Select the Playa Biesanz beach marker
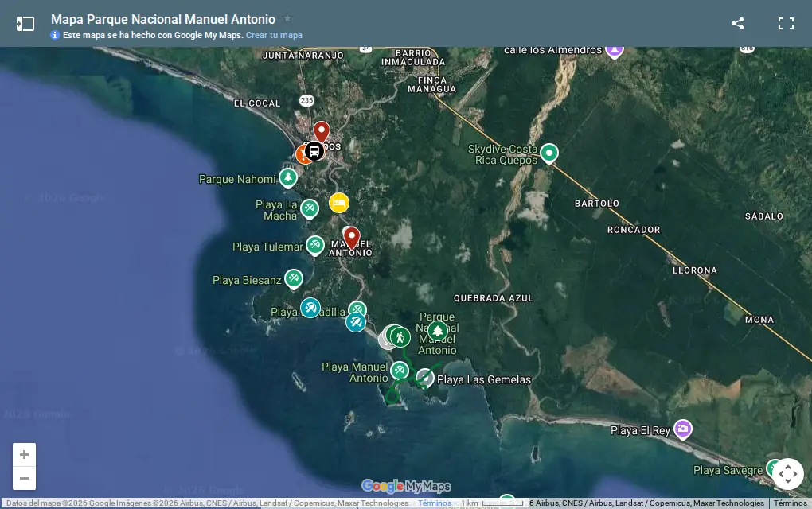 tap(294, 278)
